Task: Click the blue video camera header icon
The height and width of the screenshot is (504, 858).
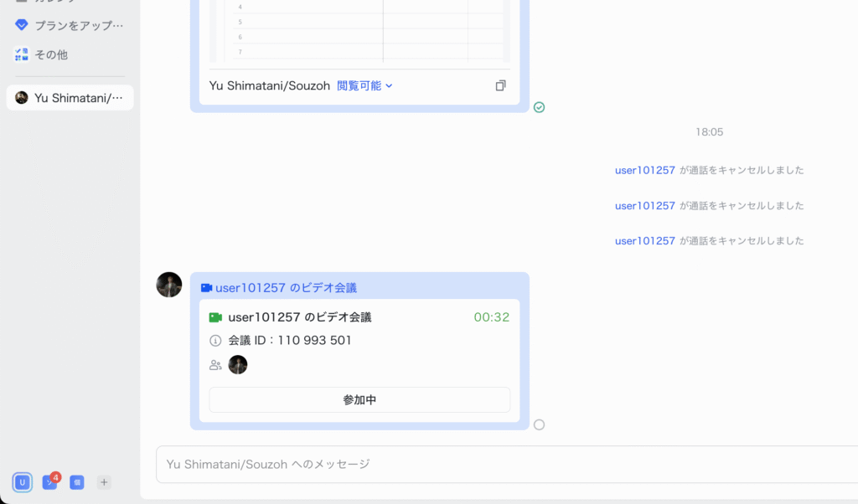Action: point(206,288)
